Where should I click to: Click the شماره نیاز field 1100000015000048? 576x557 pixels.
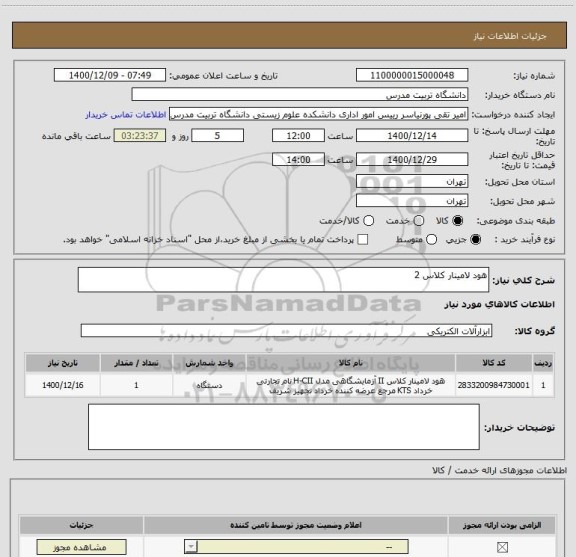tap(412, 75)
